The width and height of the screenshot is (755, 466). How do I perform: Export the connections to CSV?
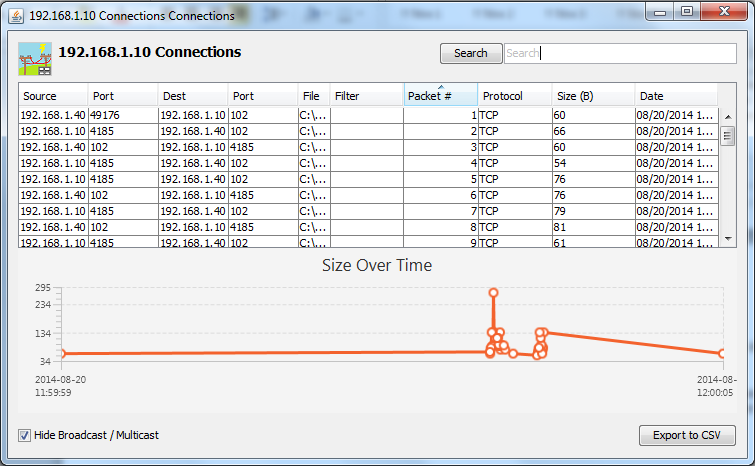(x=687, y=435)
